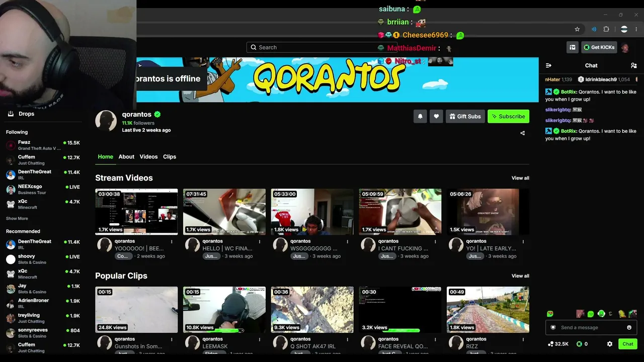The height and width of the screenshot is (362, 644).
Task: Open options menu for YOOOOOO! BEE... video
Action: (172, 241)
